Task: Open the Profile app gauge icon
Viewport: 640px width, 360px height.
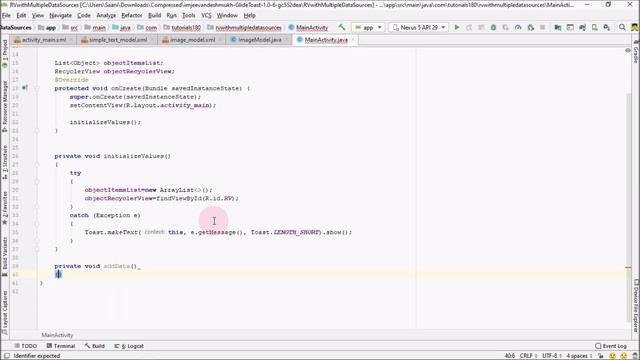Action: point(518,27)
